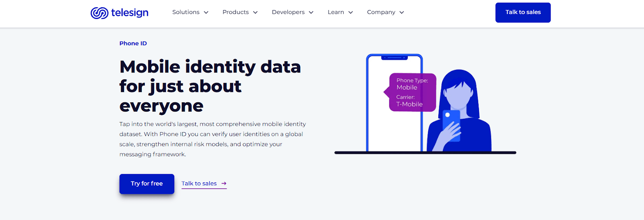
Task: Click the arrow icon beside Talk to sales
Action: click(224, 184)
